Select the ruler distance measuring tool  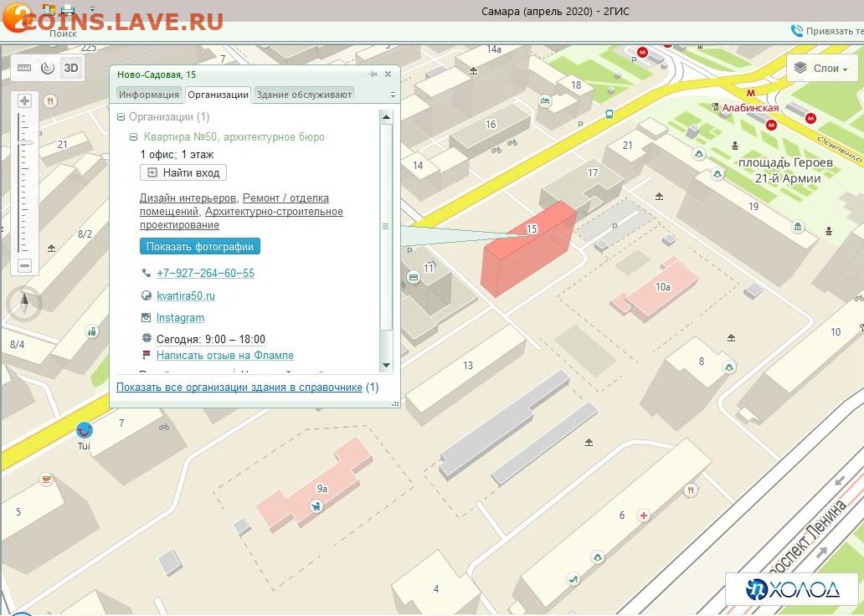tap(24, 68)
